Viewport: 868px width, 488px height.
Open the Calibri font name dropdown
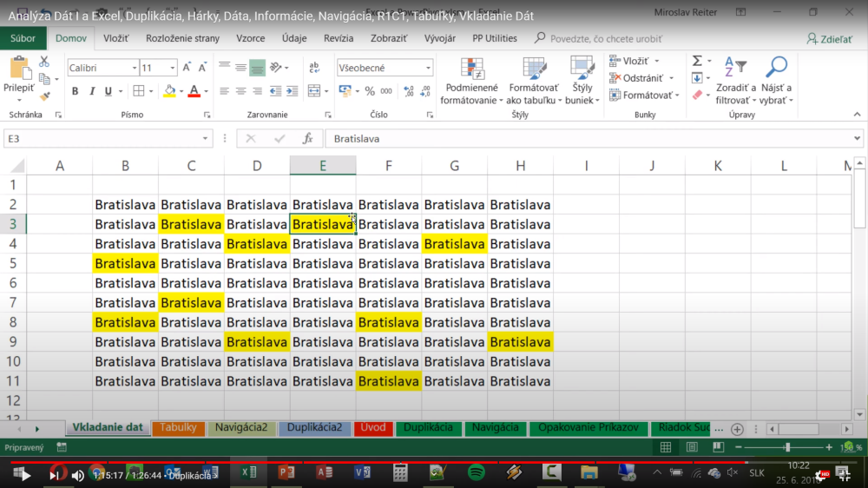click(x=135, y=68)
